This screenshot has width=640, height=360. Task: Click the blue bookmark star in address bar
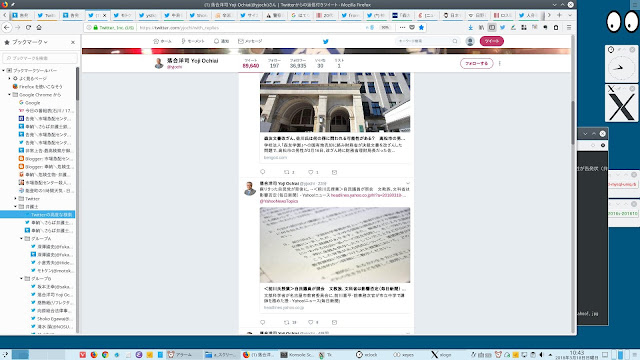(421, 27)
